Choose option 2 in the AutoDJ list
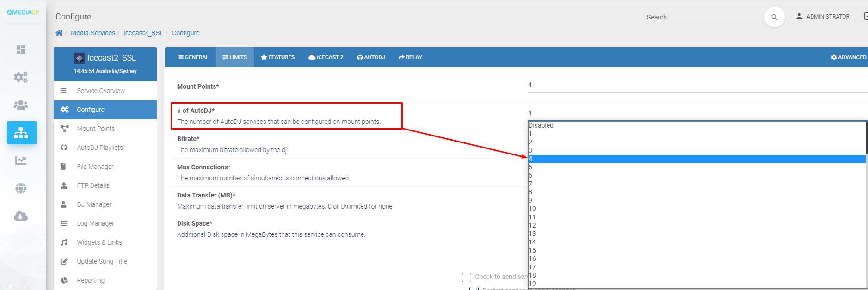Image resolution: width=868 pixels, height=290 pixels. 697,142
